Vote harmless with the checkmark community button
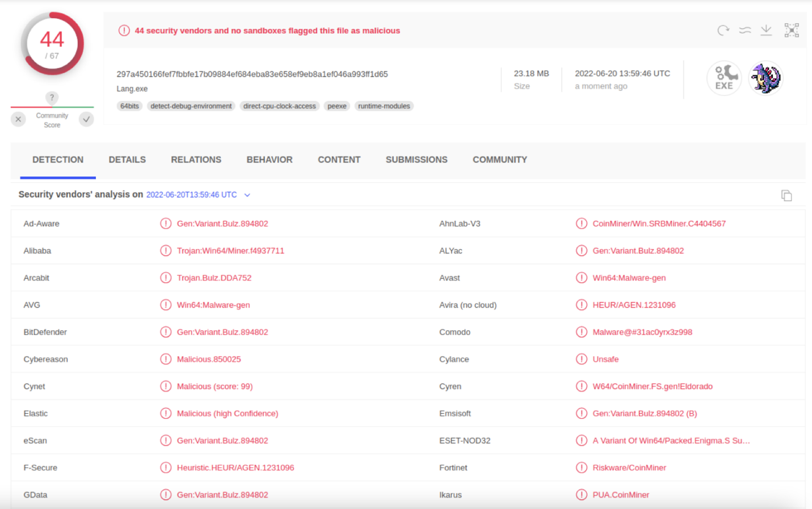 (86, 119)
